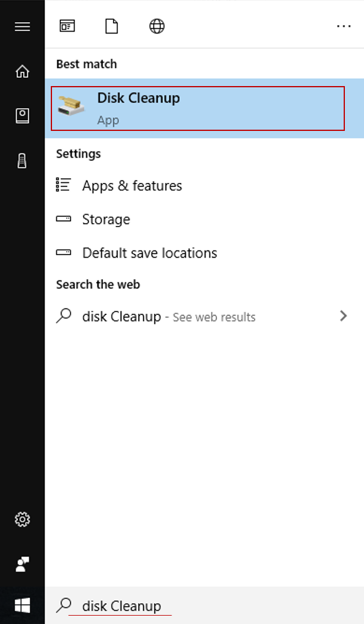Filter results by Documents icon
This screenshot has width=364, height=624.
[112, 26]
